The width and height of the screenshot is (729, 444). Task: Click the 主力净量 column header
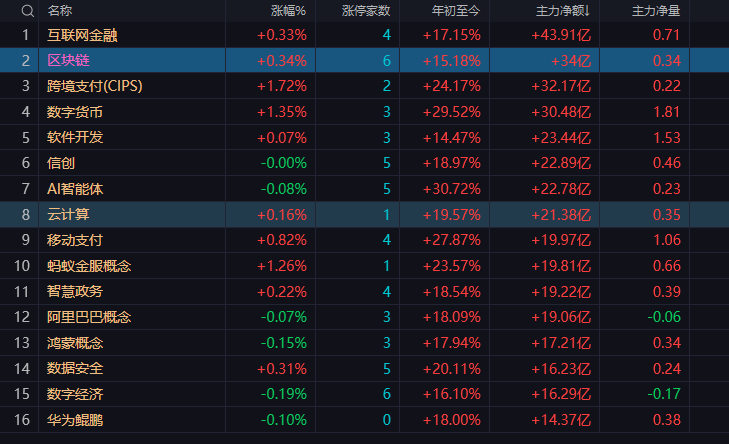[x=656, y=11]
